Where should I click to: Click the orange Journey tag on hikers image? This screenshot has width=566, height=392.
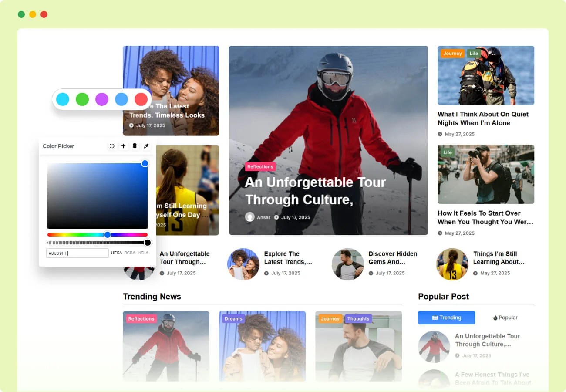[453, 54]
